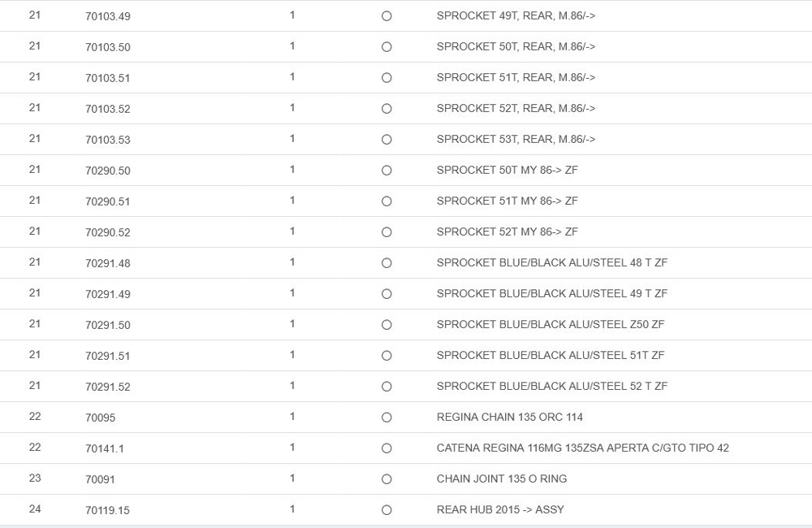This screenshot has height=528, width=812.
Task: Select radio for SPROCKET 51T, REAR row
Action: pyautogui.click(x=387, y=78)
